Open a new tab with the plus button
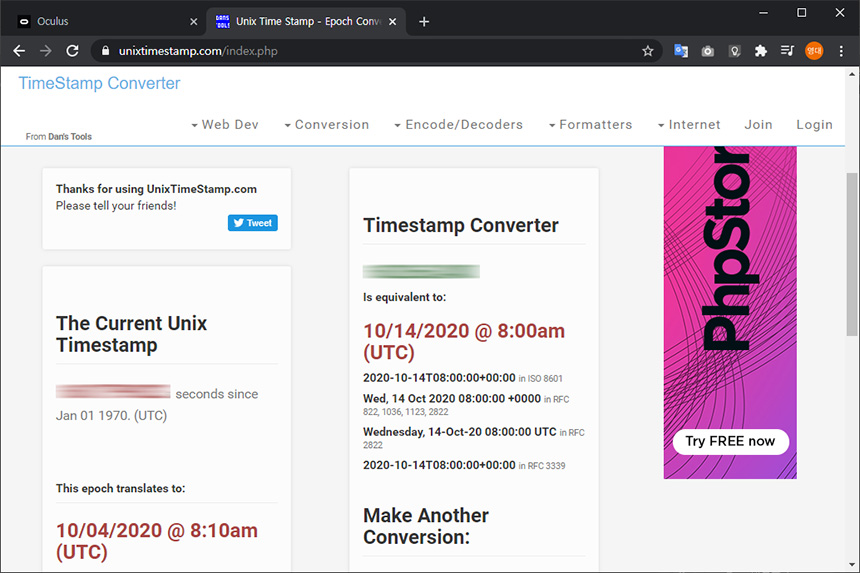Image resolution: width=860 pixels, height=573 pixels. point(424,21)
